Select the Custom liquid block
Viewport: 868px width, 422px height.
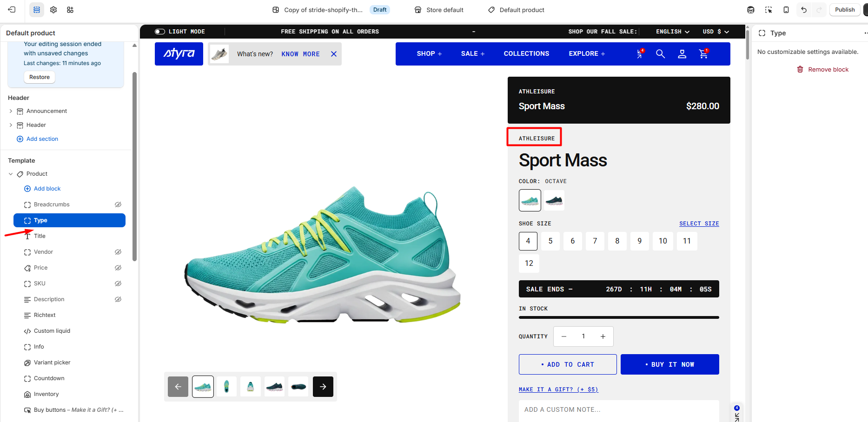[x=69, y=331]
